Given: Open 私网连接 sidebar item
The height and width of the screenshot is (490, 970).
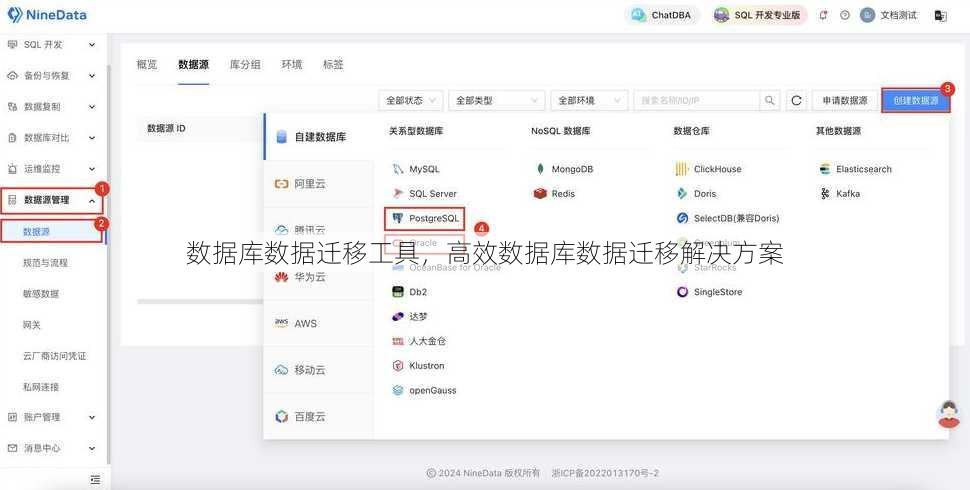Looking at the screenshot, I should pyautogui.click(x=41, y=387).
